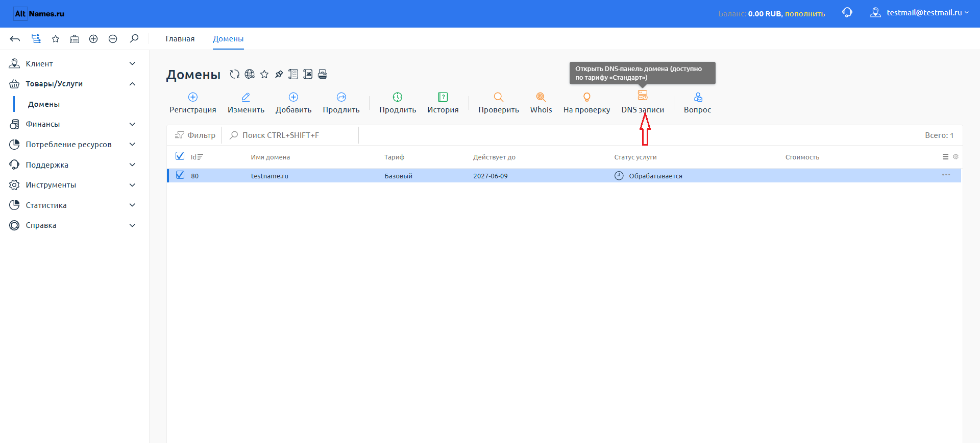This screenshot has height=443, width=980.
Task: Click the globe link icon beside Домены heading
Action: (x=250, y=74)
